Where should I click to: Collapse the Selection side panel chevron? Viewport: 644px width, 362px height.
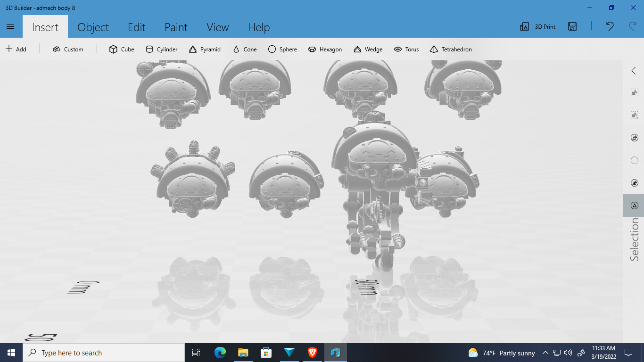[x=634, y=71]
